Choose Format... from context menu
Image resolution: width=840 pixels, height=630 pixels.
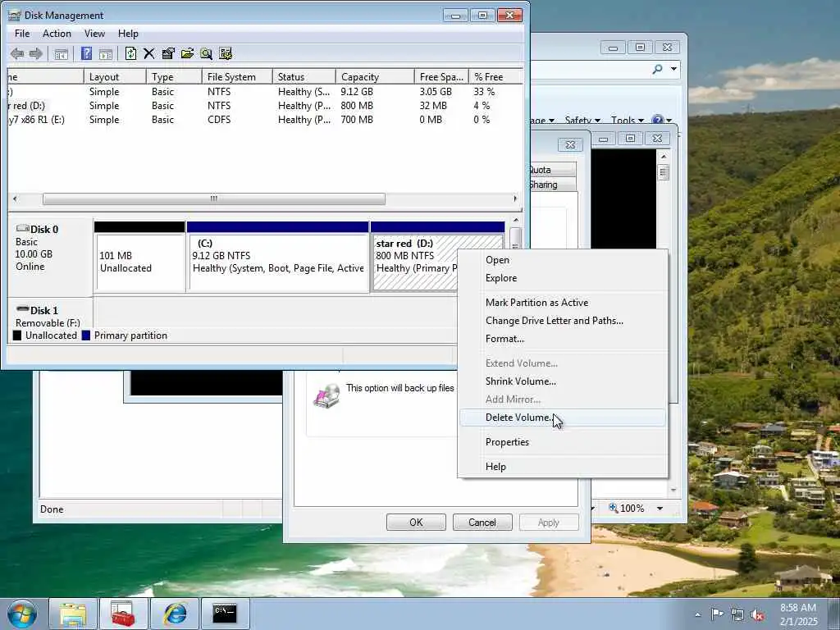pyautogui.click(x=562, y=339)
